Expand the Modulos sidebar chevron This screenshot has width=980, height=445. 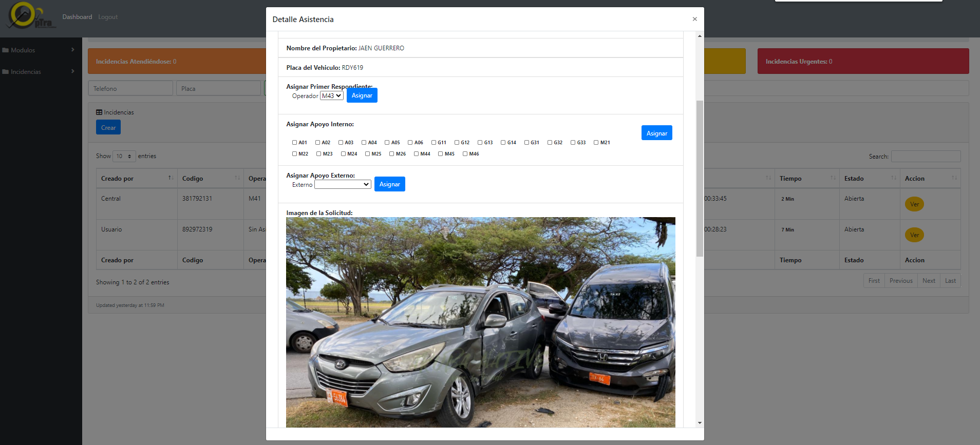point(73,50)
